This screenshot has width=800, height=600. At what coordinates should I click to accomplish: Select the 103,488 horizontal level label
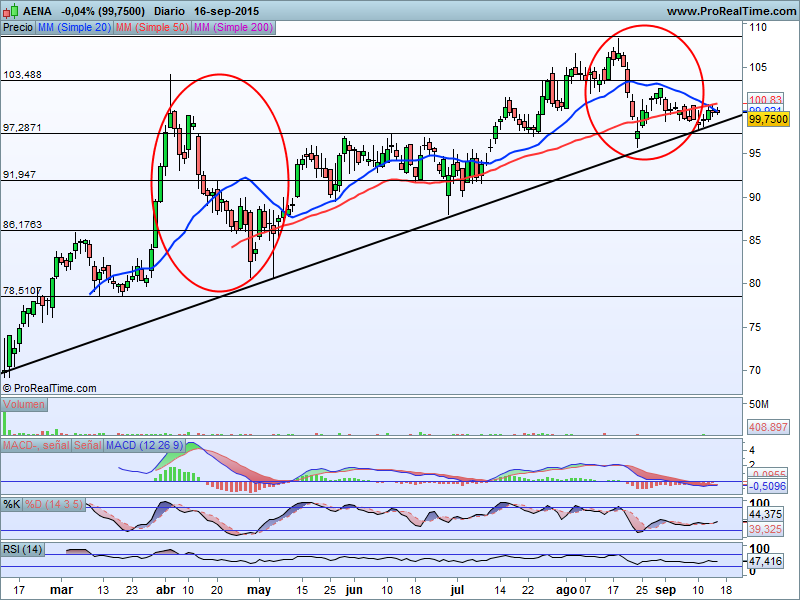22,75
